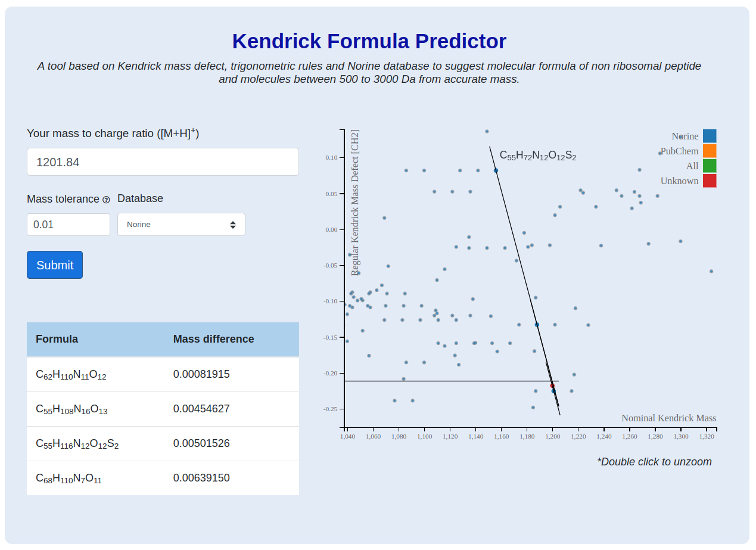Toggle the green All legend swatch
The width and height of the screenshot is (756, 550).
click(x=710, y=166)
